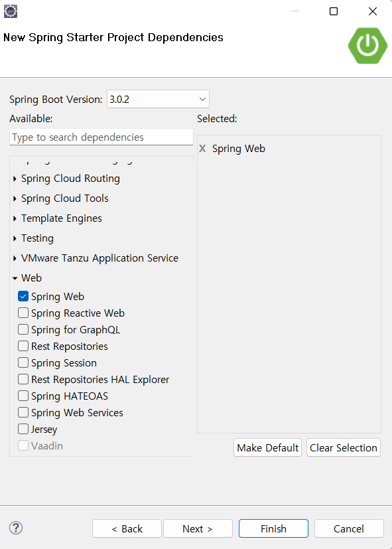The image size is (392, 549).
Task: Click the Testing tree label
Action: coord(37,238)
